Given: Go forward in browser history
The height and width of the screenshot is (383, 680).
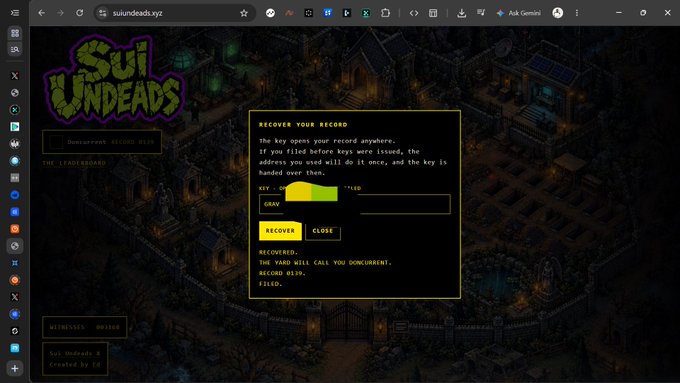Looking at the screenshot, I should click(60, 13).
